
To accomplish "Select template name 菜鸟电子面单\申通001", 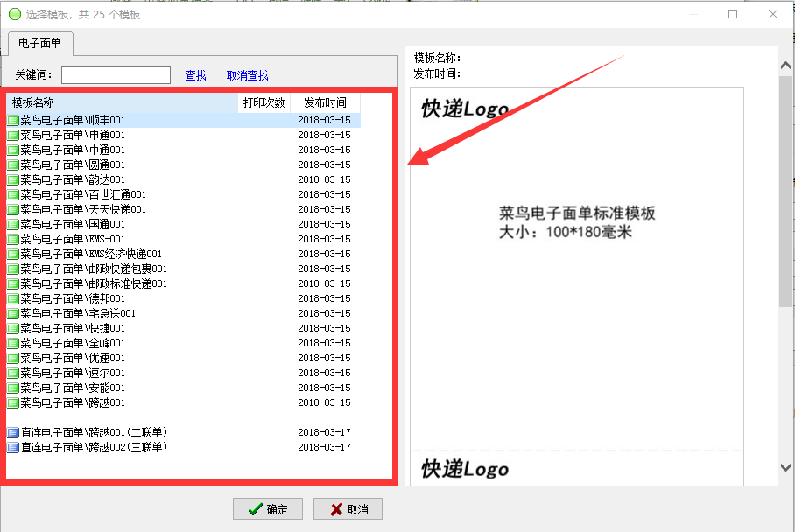I will [73, 135].
